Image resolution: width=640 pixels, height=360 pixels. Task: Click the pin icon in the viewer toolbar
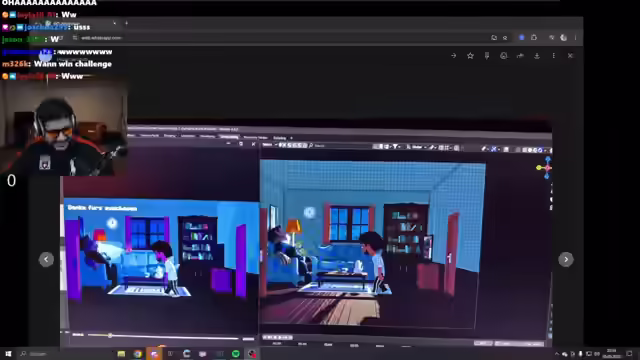(x=487, y=56)
